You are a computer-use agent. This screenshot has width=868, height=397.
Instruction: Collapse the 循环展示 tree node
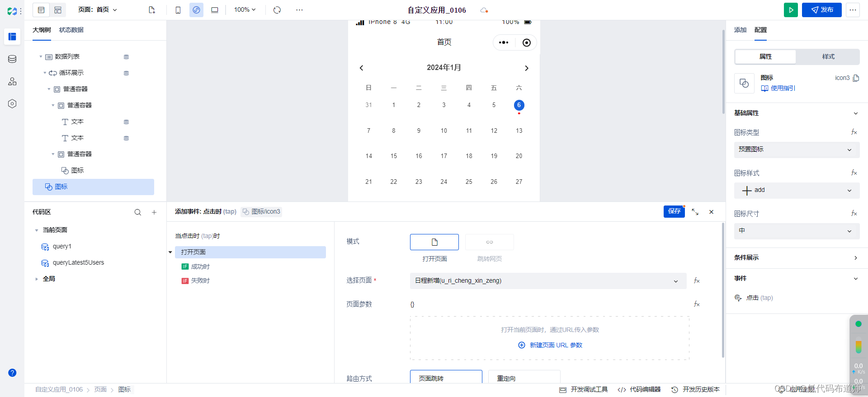45,73
